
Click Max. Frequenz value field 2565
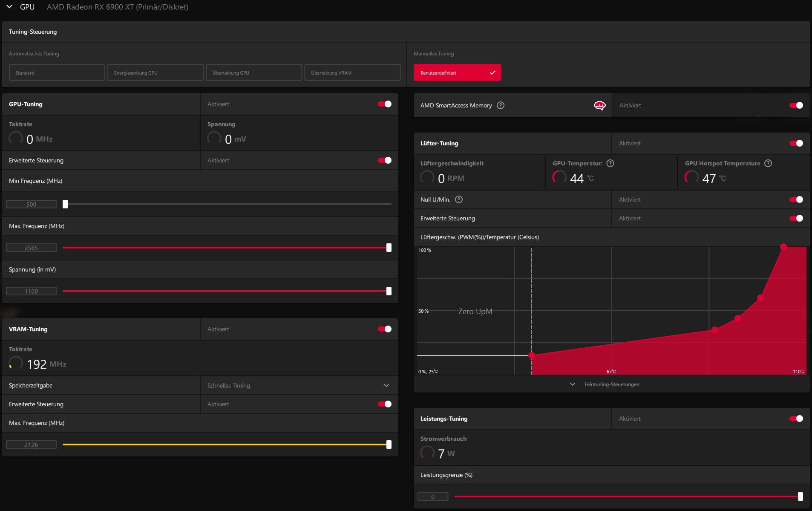pos(31,248)
